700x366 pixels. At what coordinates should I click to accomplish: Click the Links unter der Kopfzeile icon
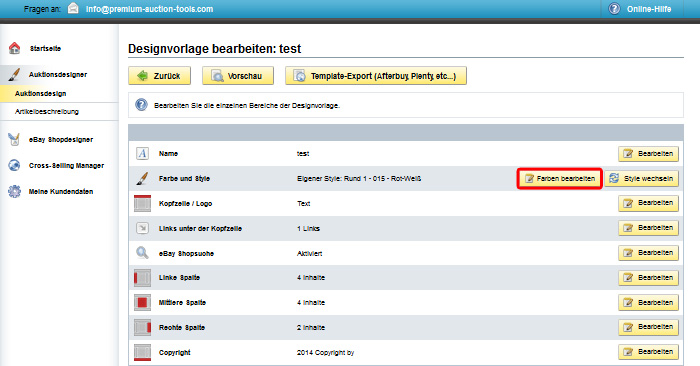(142, 229)
